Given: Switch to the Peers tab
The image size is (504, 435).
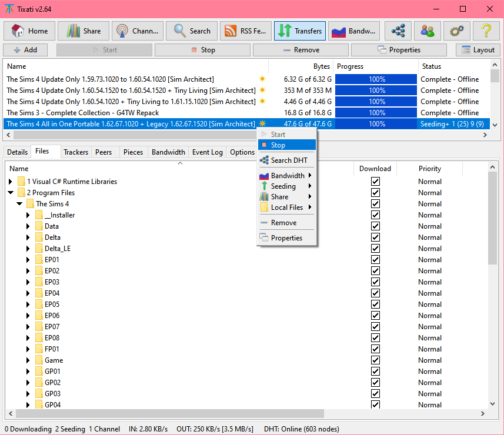Looking at the screenshot, I should click(104, 152).
